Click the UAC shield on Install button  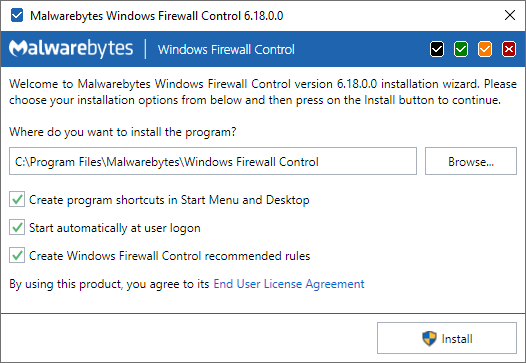[x=429, y=338]
